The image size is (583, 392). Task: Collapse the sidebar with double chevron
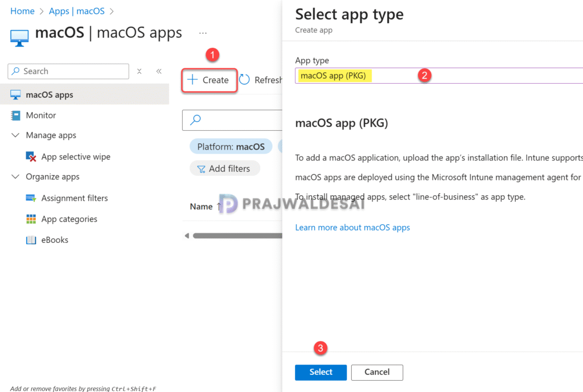pyautogui.click(x=159, y=71)
